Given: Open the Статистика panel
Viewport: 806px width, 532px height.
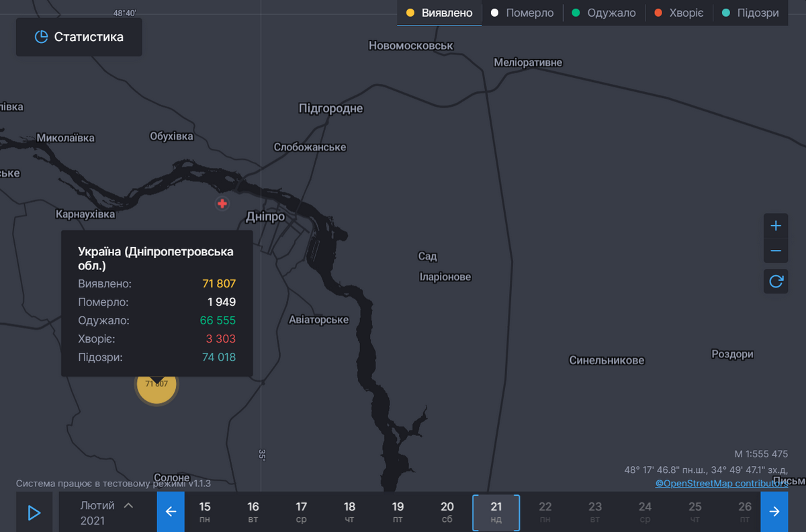Looking at the screenshot, I should click(79, 37).
